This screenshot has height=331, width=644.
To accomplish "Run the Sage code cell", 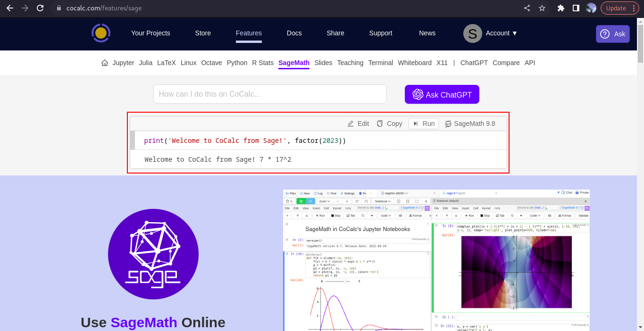I will tap(424, 124).
